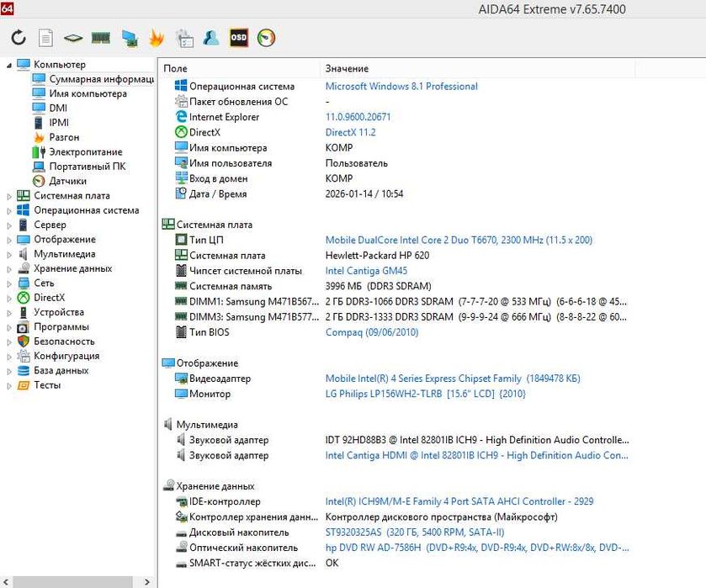Viewport: 706px width, 588px height.
Task: Click the tree pane scroll right arrow
Action: [x=147, y=582]
